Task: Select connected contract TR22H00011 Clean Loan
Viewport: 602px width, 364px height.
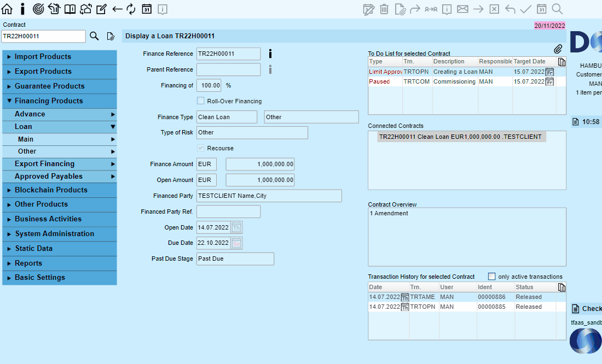Action: coord(461,137)
